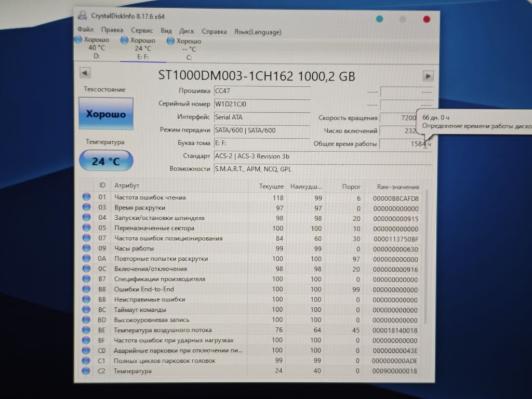This screenshot has width=532, height=399.
Task: Open the Диск menu
Action: point(187,31)
